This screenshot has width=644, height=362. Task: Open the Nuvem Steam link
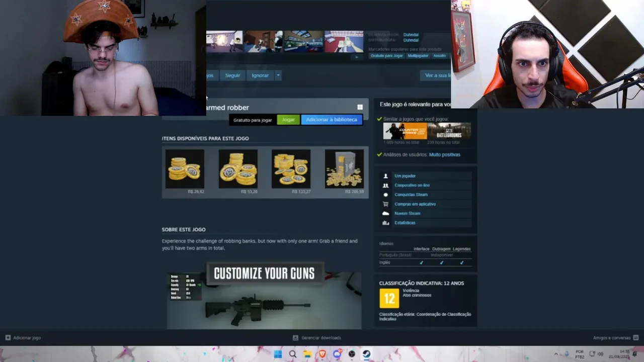coord(407,213)
